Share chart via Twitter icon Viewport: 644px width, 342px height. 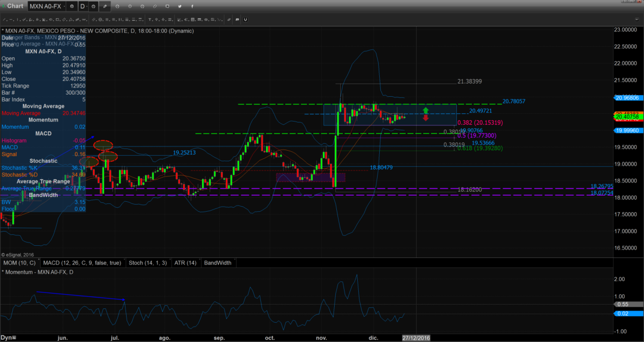[x=180, y=6]
